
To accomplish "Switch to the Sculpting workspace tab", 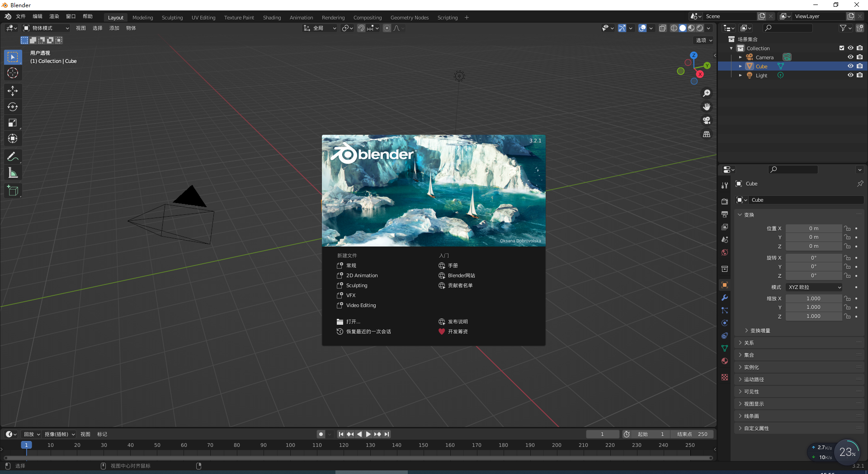I will (x=172, y=18).
